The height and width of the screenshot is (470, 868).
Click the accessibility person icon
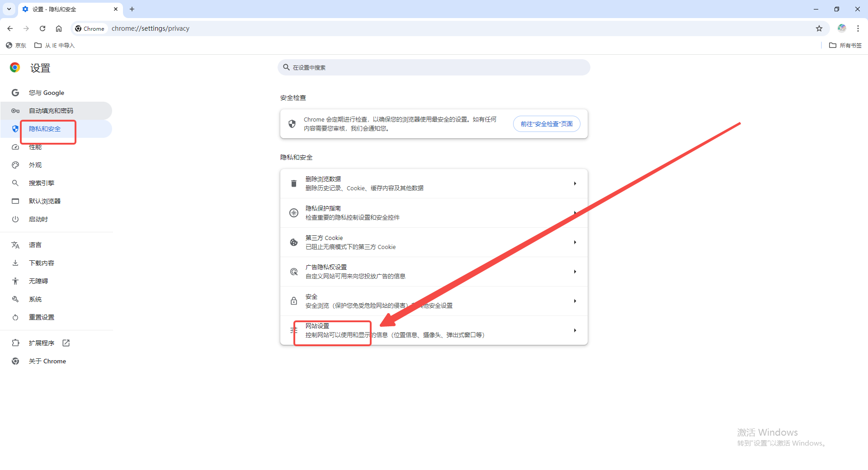15,281
